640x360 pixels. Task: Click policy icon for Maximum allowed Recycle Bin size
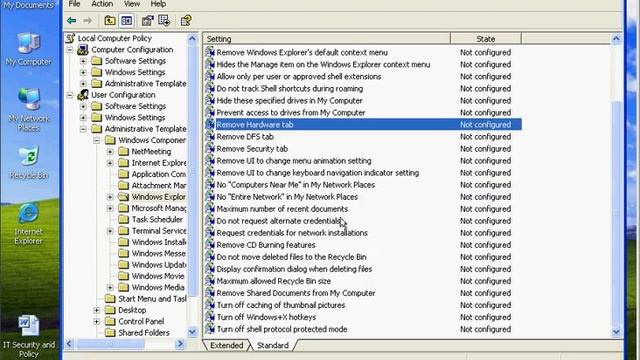pyautogui.click(x=210, y=281)
